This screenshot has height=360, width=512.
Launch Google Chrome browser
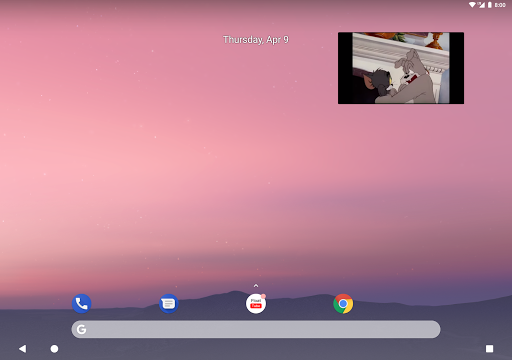tap(343, 304)
